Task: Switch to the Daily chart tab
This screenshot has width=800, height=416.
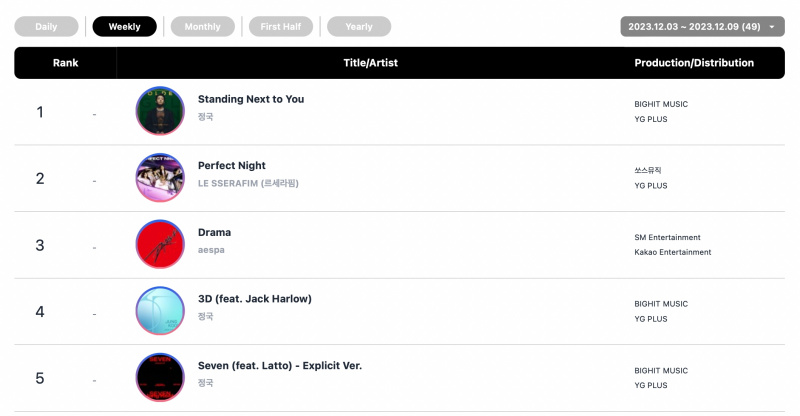Action: 46,27
